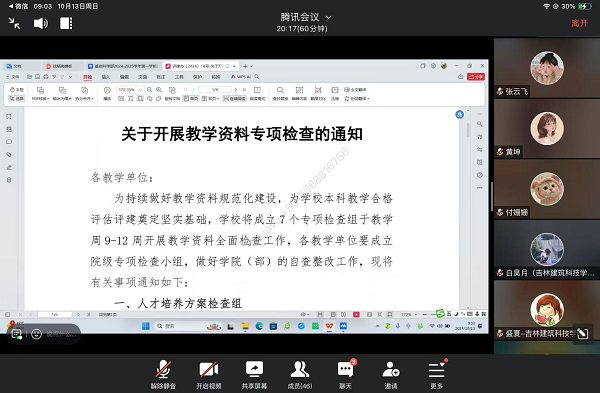Screen dimensions: 600x393
Task: Toggle the danmaku chat bubble icon
Action: (x=16, y=334)
